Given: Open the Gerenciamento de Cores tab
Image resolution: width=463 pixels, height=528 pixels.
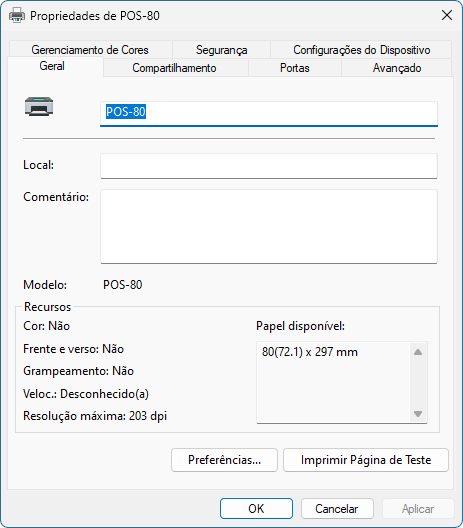Looking at the screenshot, I should [90, 50].
